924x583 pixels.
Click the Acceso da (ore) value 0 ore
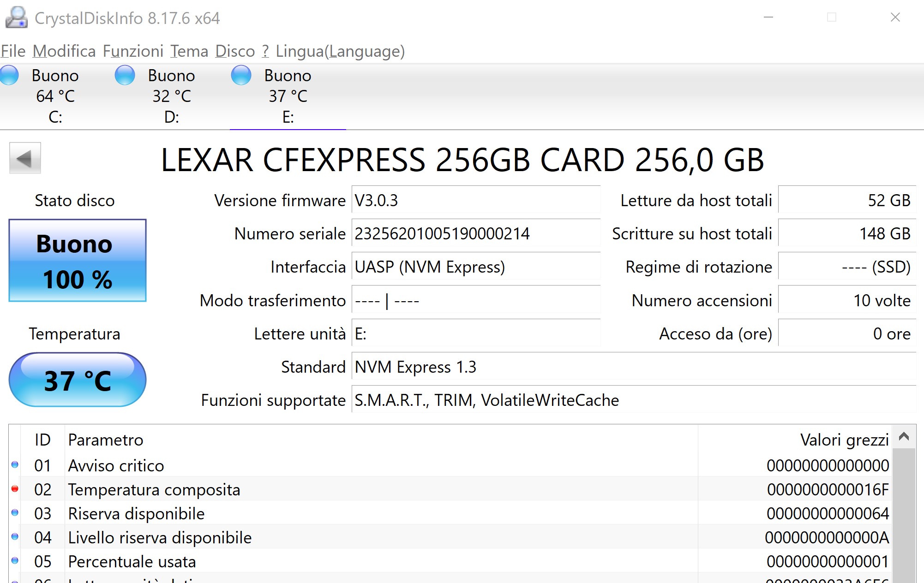pyautogui.click(x=847, y=333)
